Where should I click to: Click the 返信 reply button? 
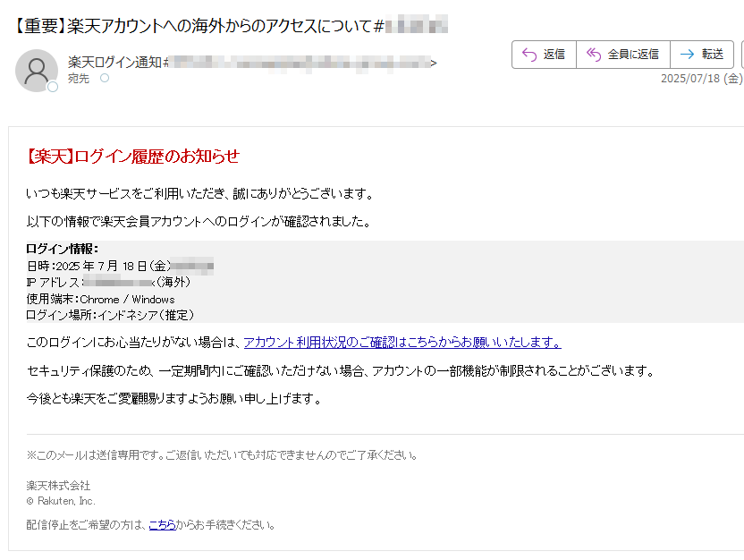tap(544, 55)
